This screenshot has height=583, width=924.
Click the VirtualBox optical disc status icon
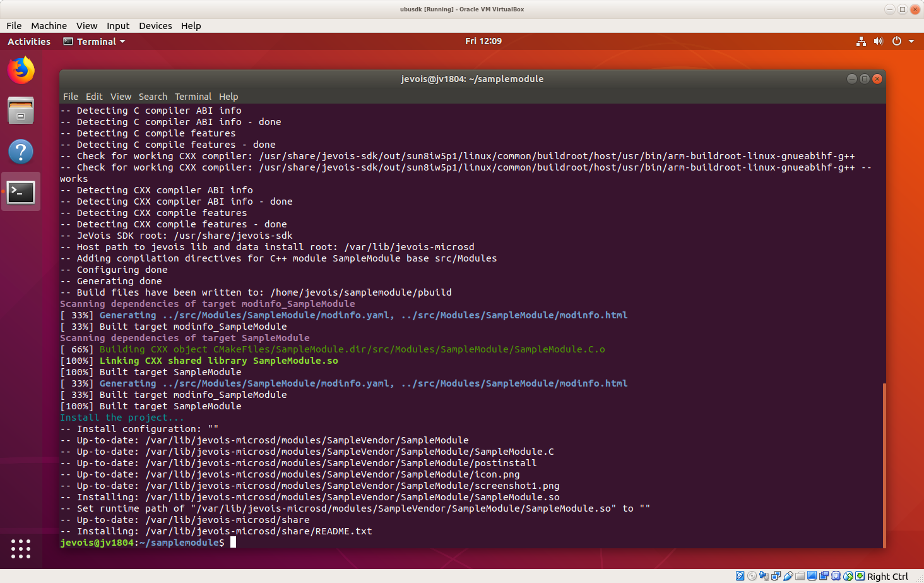coord(752,576)
